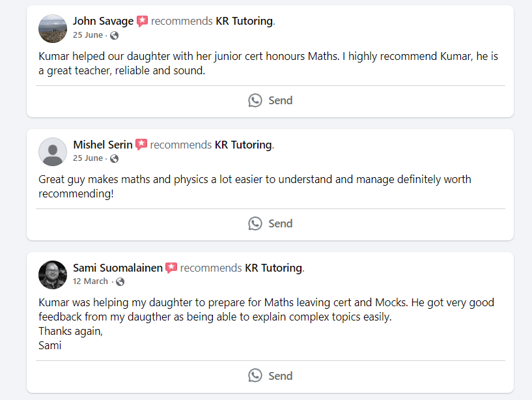
Task: Open KR Tutoring link in John's post
Action: 244,21
